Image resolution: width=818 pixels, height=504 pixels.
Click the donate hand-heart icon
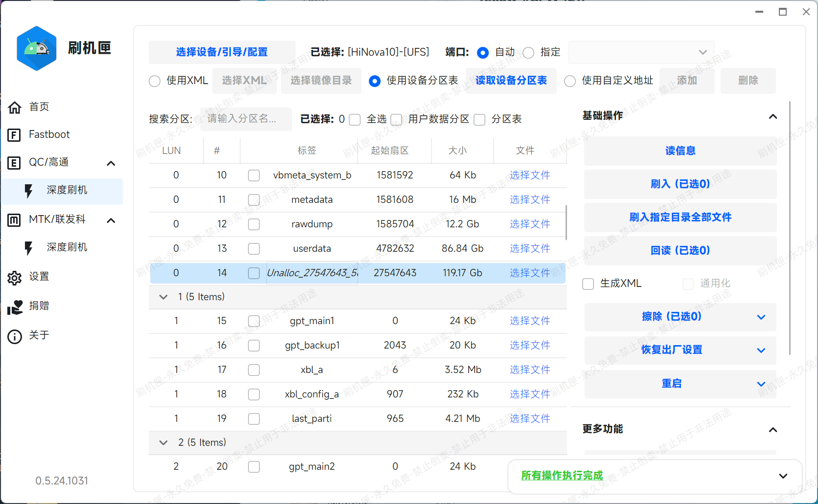point(15,307)
